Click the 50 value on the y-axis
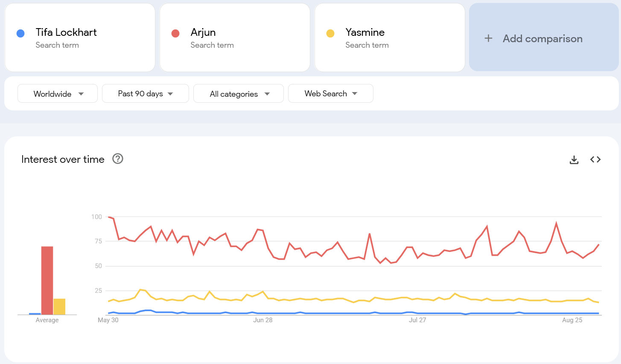The height and width of the screenshot is (364, 621). click(x=98, y=266)
